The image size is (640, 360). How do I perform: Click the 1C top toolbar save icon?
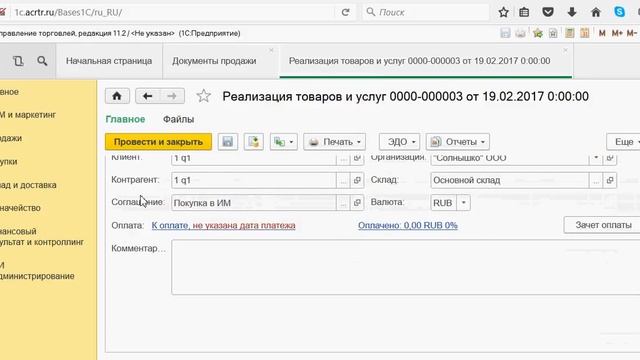(505, 33)
